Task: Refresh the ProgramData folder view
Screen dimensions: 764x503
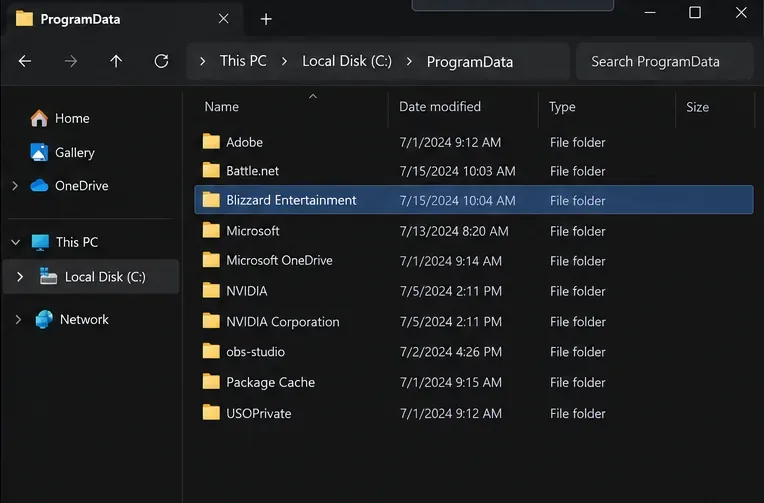Action: (161, 61)
